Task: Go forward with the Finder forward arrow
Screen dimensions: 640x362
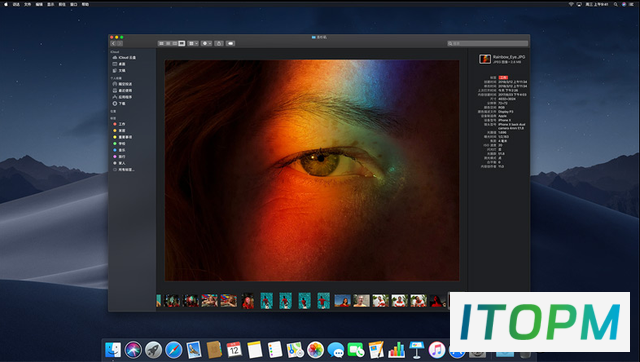Action: pyautogui.click(x=120, y=43)
